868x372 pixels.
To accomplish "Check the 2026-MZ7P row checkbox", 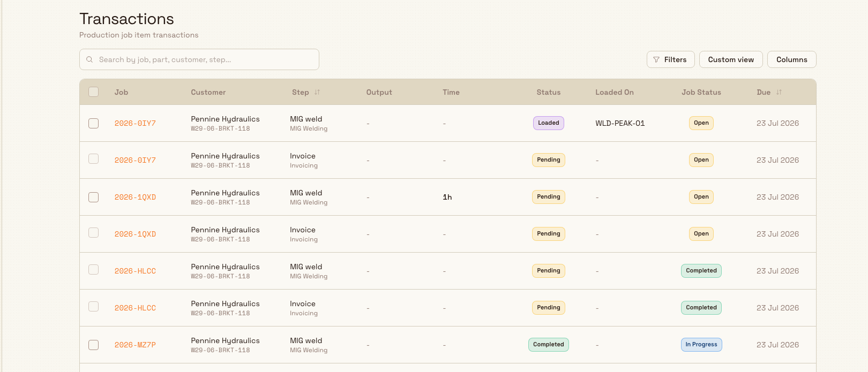I will 94,345.
